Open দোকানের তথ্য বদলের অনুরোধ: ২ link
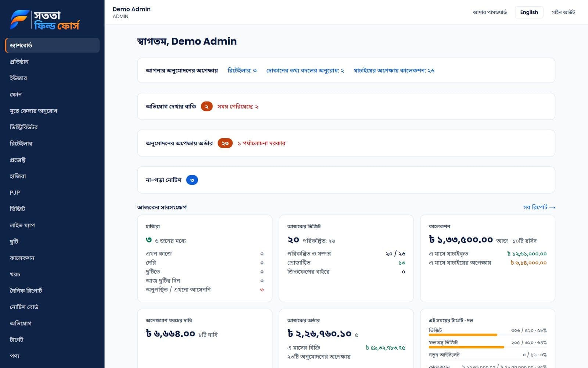Image resolution: width=588 pixels, height=368 pixels. pos(305,70)
